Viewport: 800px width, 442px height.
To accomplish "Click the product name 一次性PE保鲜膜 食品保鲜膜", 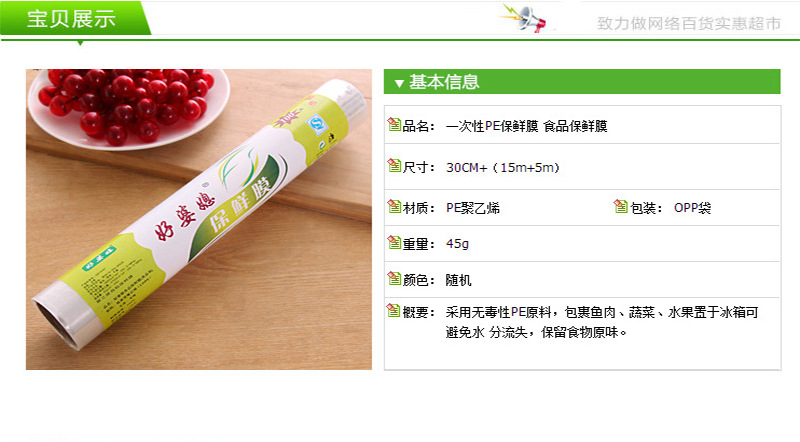I will [x=527, y=126].
